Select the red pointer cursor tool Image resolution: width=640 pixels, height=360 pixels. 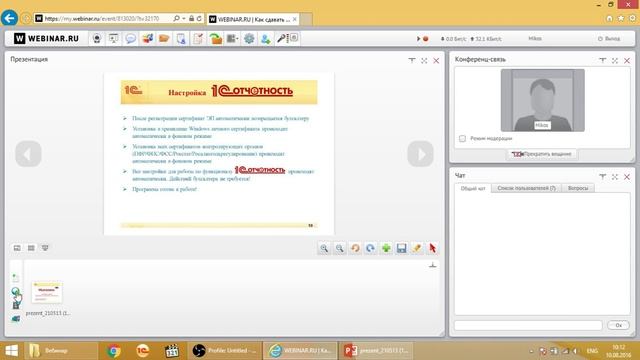(432, 248)
